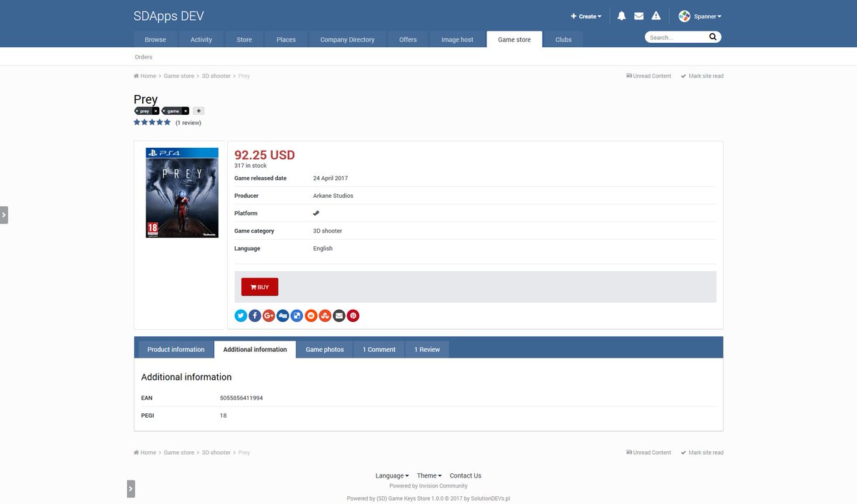
Task: Open the Create dropdown menu
Action: pos(586,16)
